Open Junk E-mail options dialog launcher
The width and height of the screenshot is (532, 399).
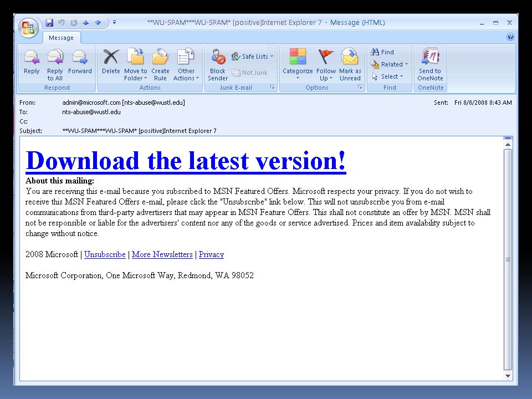click(x=273, y=87)
